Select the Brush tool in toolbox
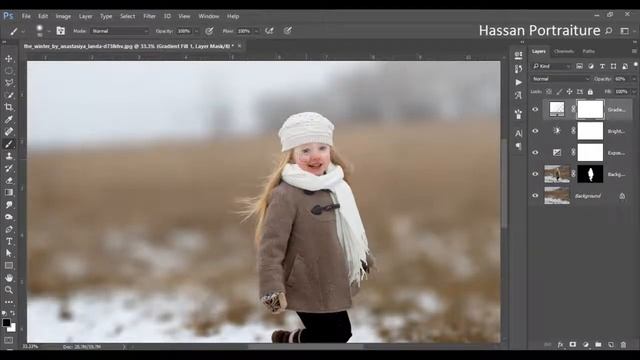 9,144
